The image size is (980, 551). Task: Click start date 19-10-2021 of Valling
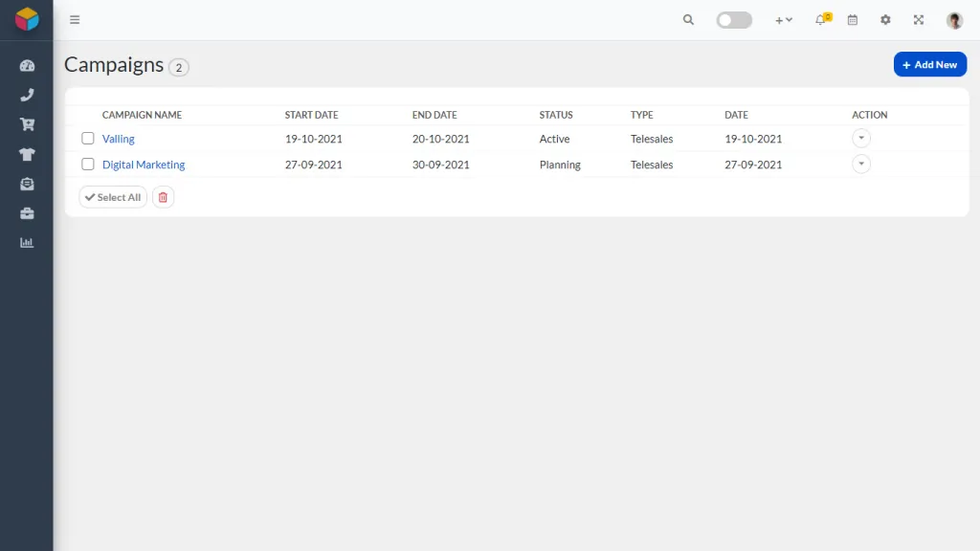314,139
